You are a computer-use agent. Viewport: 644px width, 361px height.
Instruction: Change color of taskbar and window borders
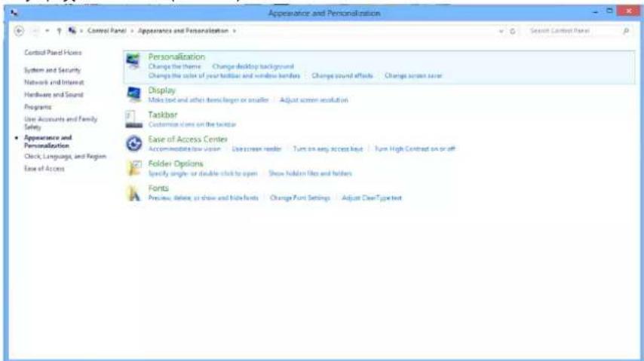[x=224, y=76]
